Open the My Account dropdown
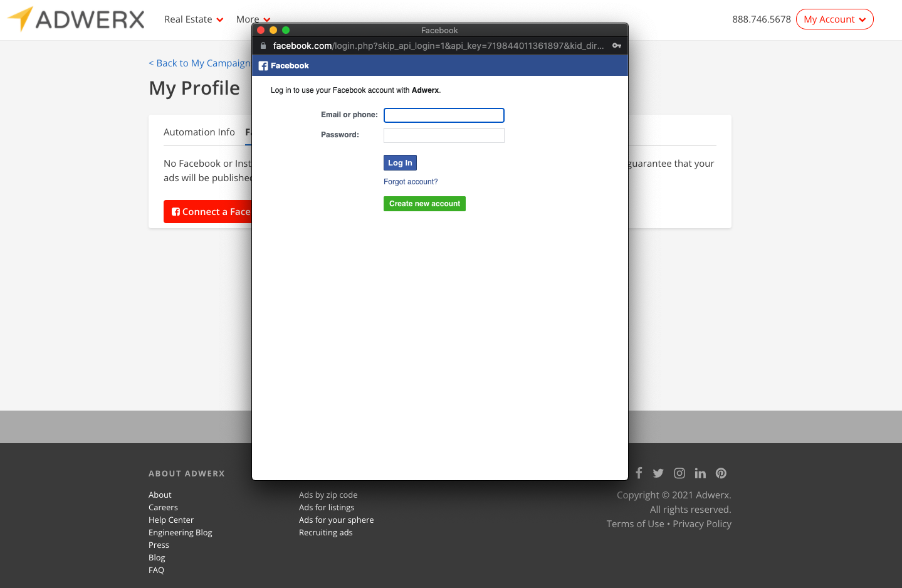Viewport: 902px width, 588px height. (834, 19)
